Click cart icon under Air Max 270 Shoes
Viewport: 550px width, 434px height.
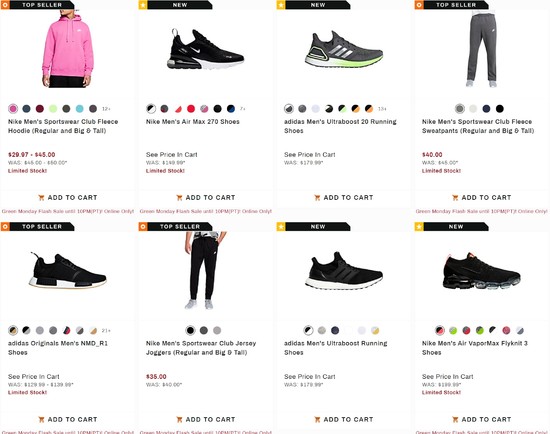tap(179, 198)
